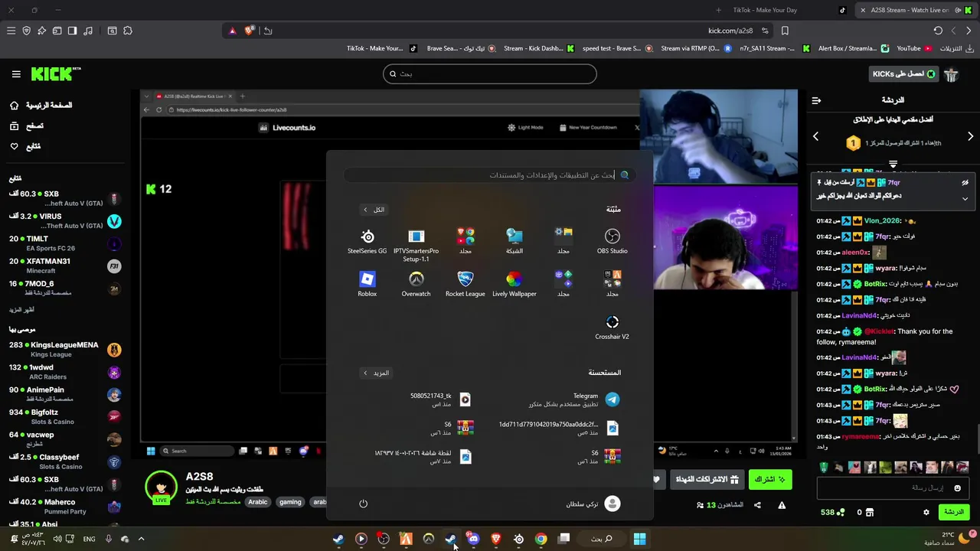Launch Crosshair V2 from pinned apps
The height and width of the screenshot is (551, 980).
(612, 327)
